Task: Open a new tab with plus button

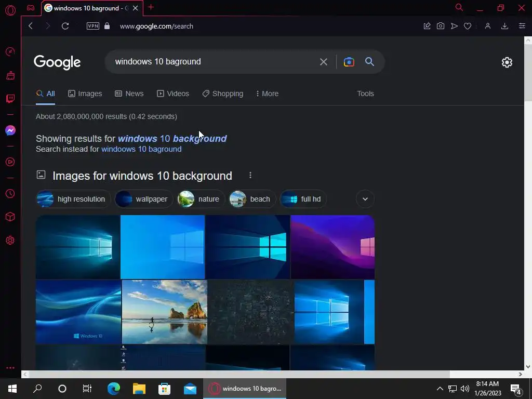Action: tap(151, 7)
